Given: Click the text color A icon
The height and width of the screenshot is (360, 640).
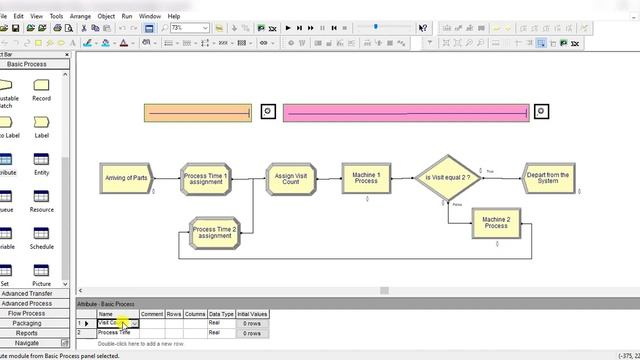Looking at the screenshot, I should (124, 43).
